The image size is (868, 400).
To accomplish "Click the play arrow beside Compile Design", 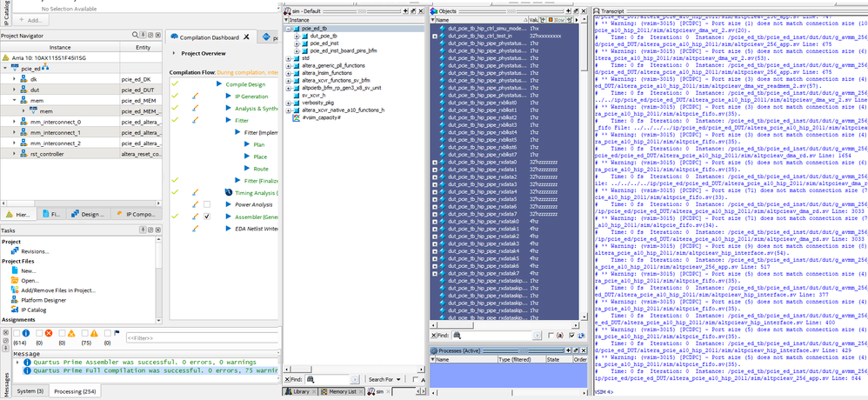I will coord(217,84).
